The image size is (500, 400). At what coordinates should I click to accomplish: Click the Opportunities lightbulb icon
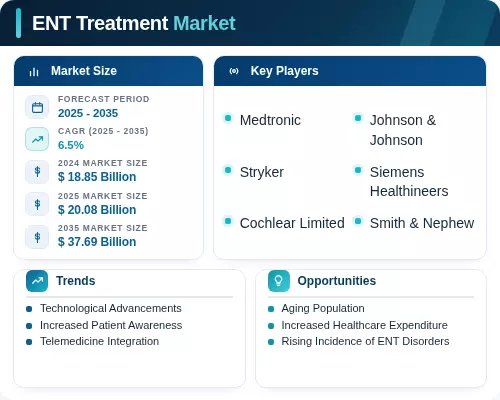(279, 281)
